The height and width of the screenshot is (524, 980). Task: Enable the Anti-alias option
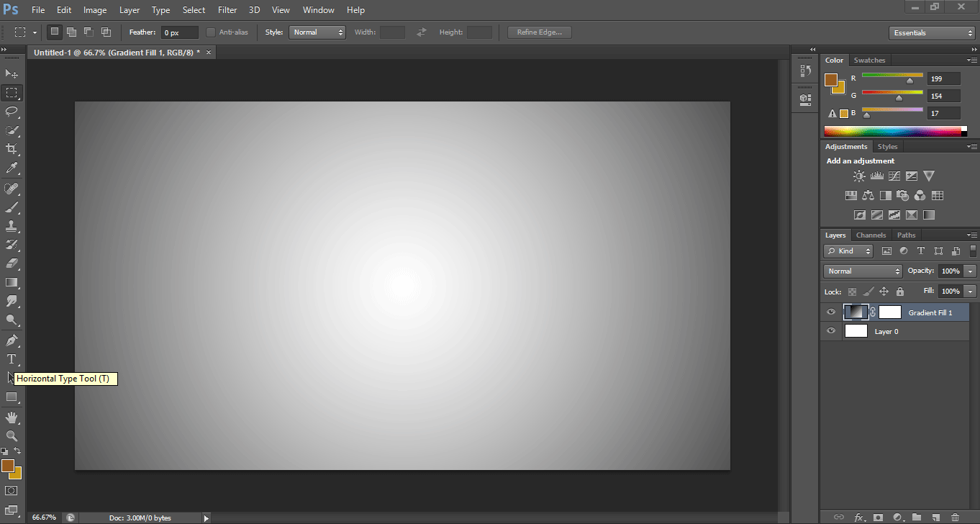209,32
